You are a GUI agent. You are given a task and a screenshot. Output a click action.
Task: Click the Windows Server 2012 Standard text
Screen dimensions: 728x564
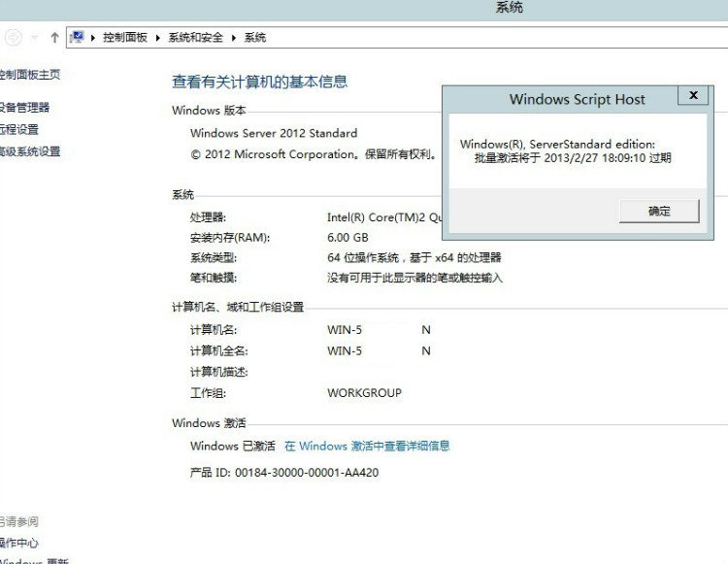274,133
